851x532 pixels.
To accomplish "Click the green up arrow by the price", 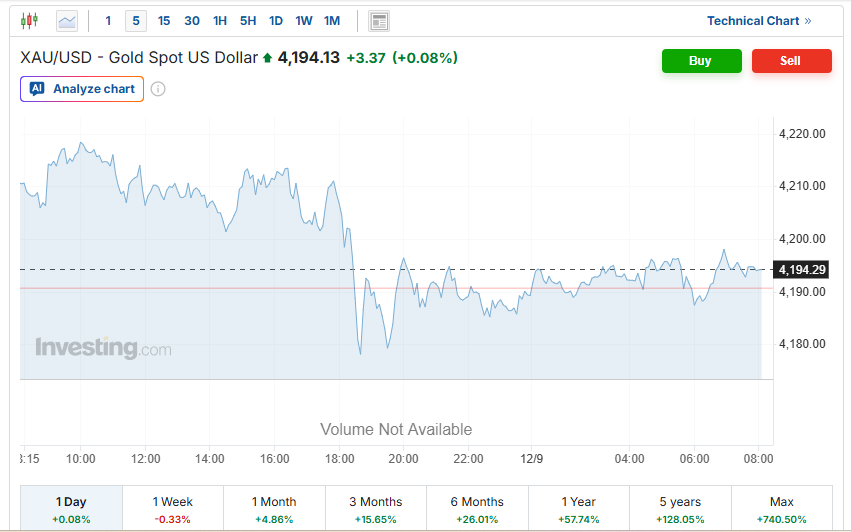I will [x=267, y=59].
